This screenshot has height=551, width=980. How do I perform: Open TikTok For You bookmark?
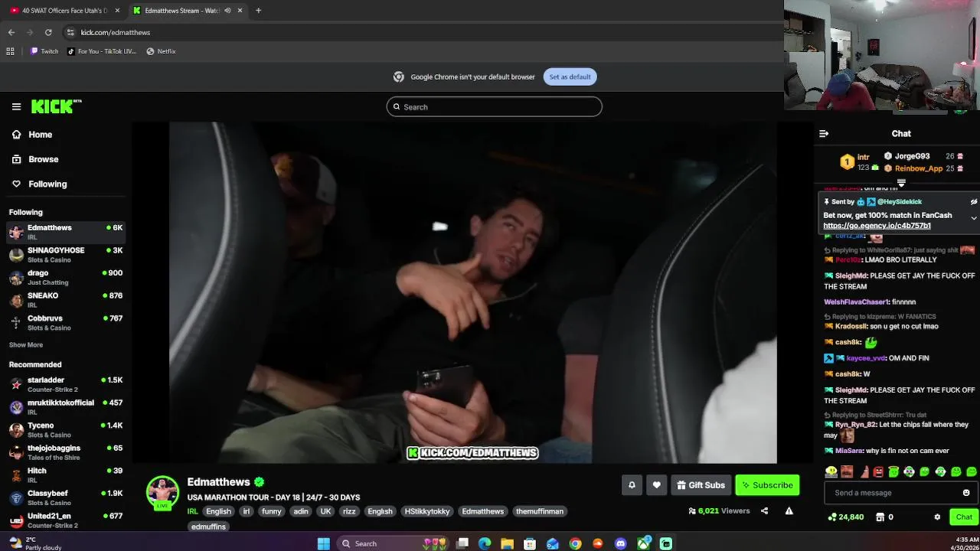(101, 51)
